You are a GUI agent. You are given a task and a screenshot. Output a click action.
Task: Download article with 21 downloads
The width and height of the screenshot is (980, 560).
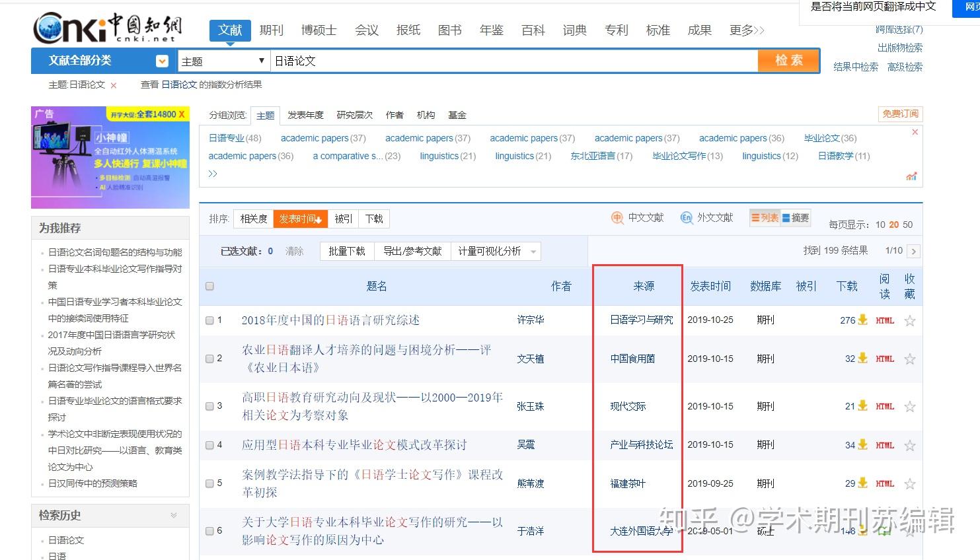tap(862, 405)
